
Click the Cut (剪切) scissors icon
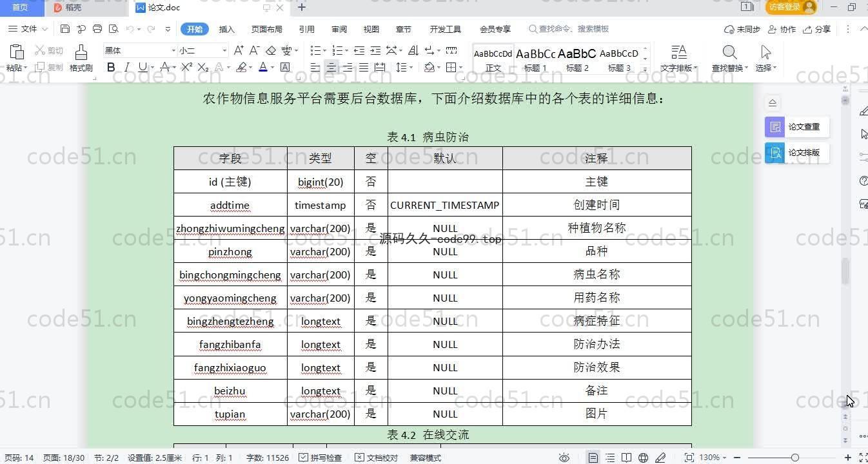(40, 50)
